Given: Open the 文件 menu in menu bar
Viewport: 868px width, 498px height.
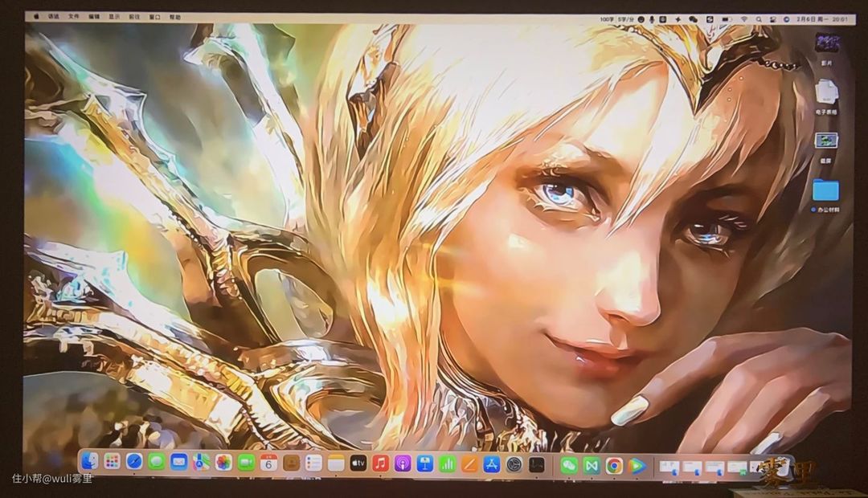Looking at the screenshot, I should [74, 16].
